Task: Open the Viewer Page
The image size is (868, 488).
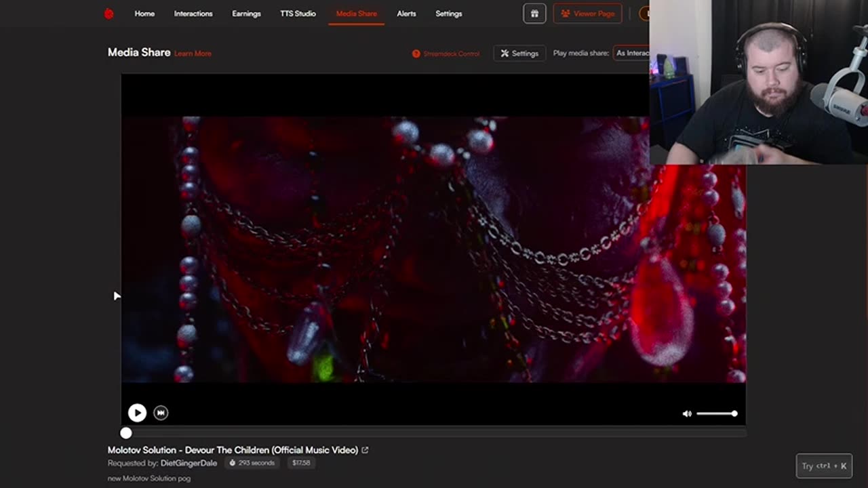Action: (587, 14)
